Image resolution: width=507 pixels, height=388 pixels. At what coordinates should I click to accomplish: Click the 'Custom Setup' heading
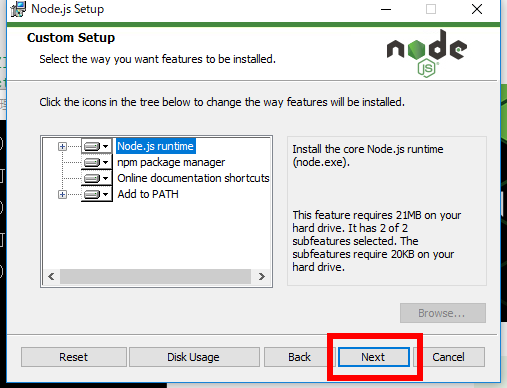[71, 38]
